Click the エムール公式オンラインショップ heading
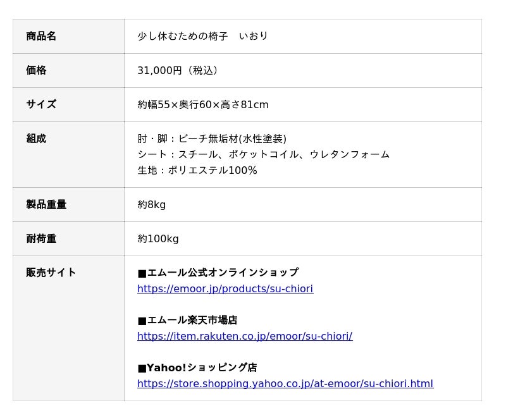 [218, 273]
